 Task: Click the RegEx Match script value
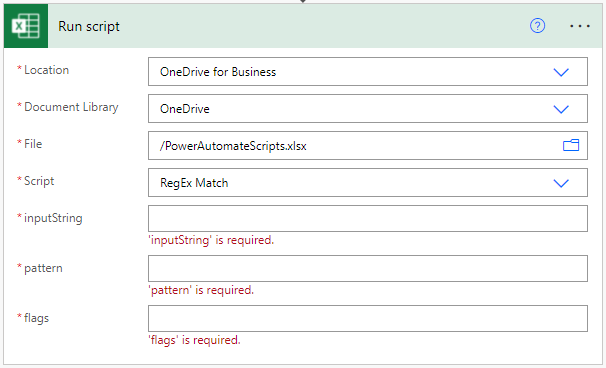click(194, 183)
